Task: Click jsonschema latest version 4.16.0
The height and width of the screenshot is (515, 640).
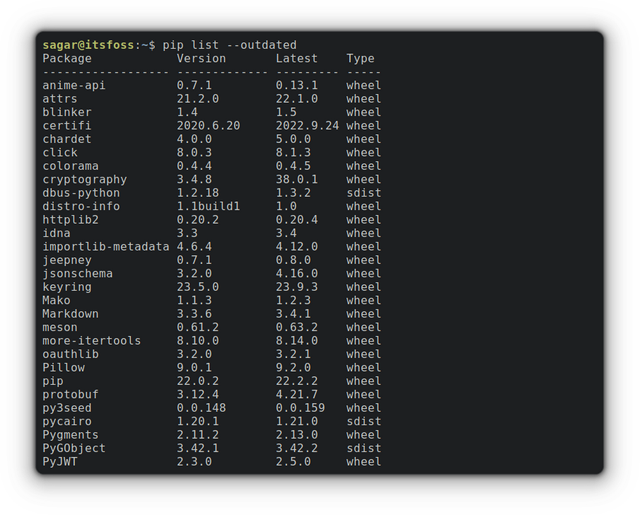Action: [297, 273]
